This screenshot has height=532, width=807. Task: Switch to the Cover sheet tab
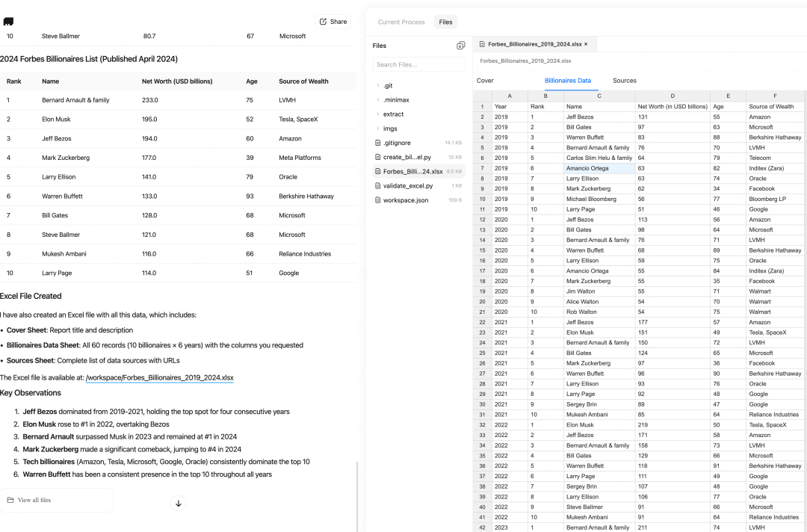pyautogui.click(x=485, y=81)
